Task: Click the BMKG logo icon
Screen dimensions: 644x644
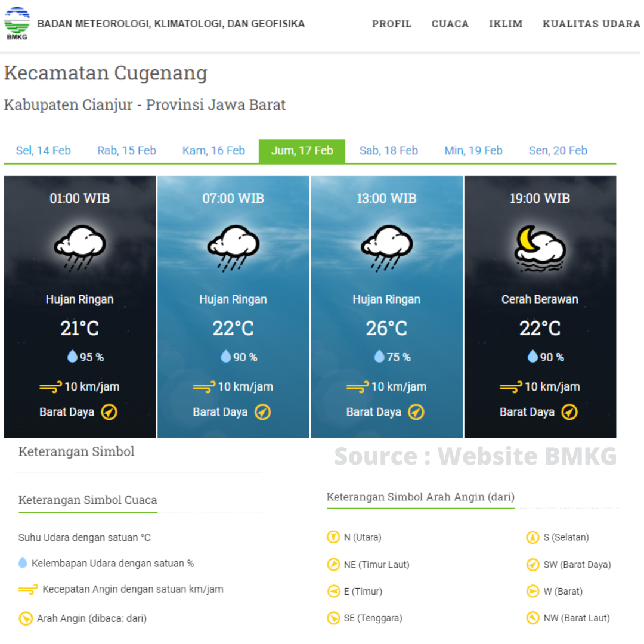Action: pos(17,24)
